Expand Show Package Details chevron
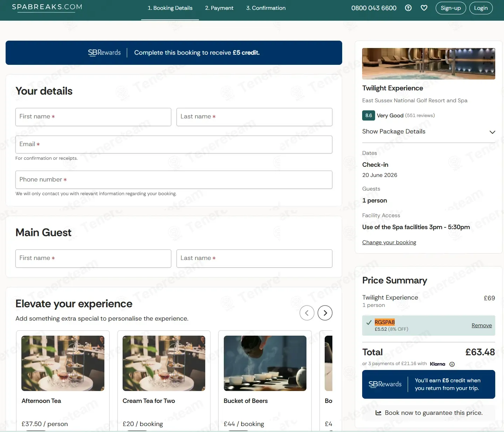 click(x=492, y=132)
